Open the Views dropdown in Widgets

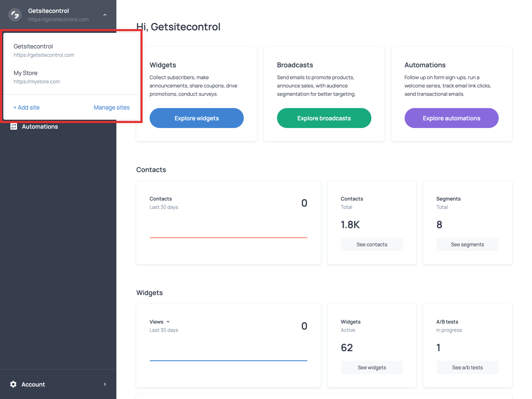160,322
